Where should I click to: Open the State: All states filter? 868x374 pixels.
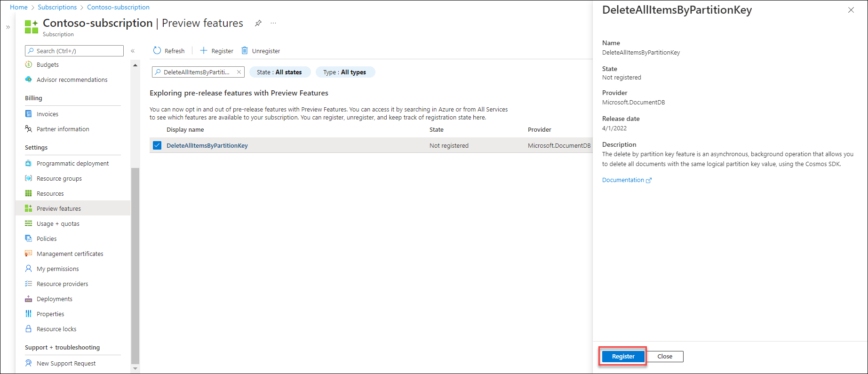[279, 72]
